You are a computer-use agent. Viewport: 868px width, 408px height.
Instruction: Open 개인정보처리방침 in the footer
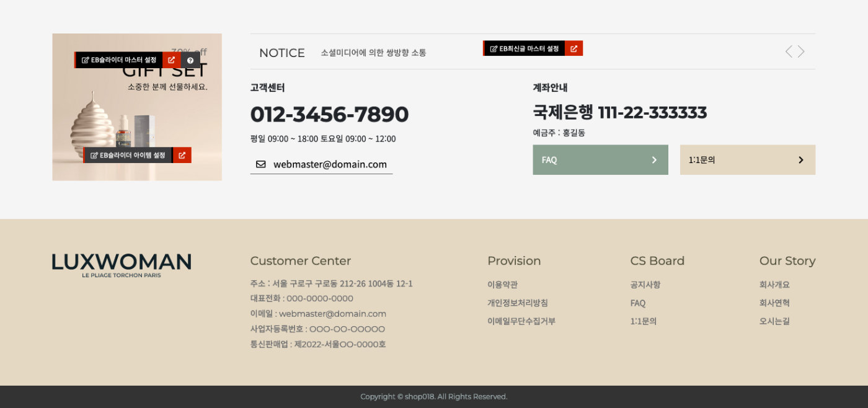tap(517, 303)
